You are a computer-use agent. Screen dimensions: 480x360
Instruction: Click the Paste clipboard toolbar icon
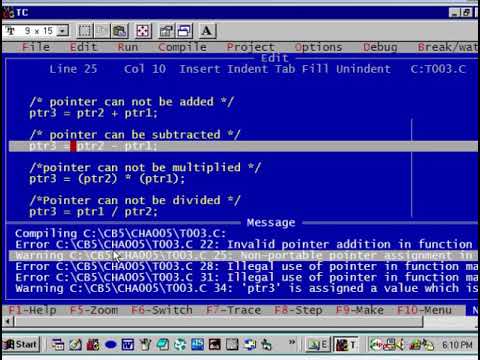pos(120,31)
